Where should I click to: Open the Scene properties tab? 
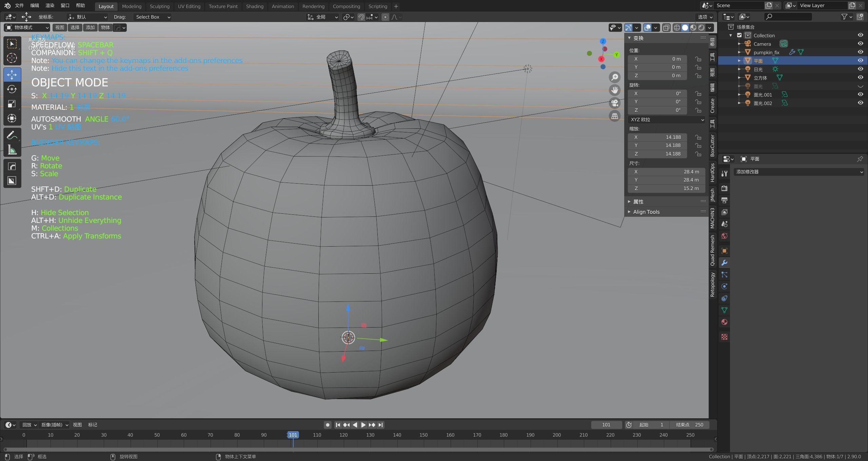click(x=724, y=224)
